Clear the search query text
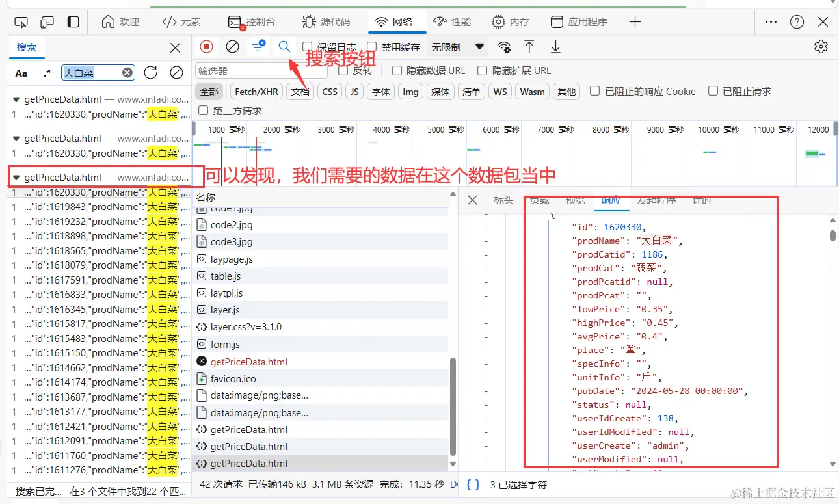This screenshot has width=839, height=504. pos(127,73)
